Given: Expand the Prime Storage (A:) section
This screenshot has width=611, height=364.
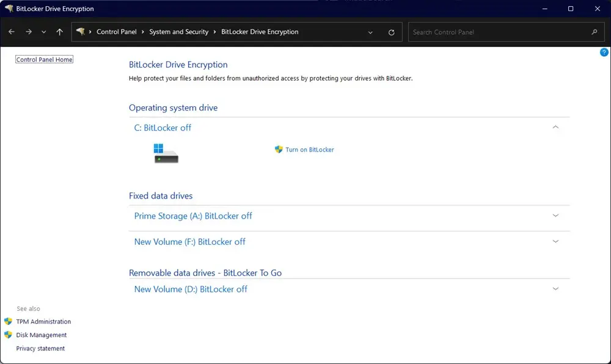Looking at the screenshot, I should pyautogui.click(x=555, y=216).
